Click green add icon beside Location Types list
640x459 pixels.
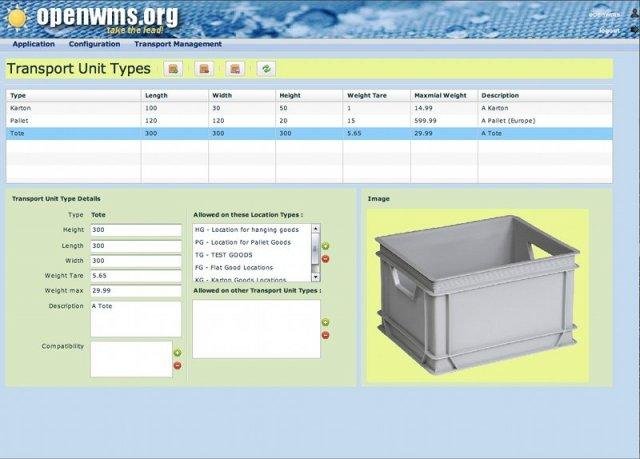(325, 246)
